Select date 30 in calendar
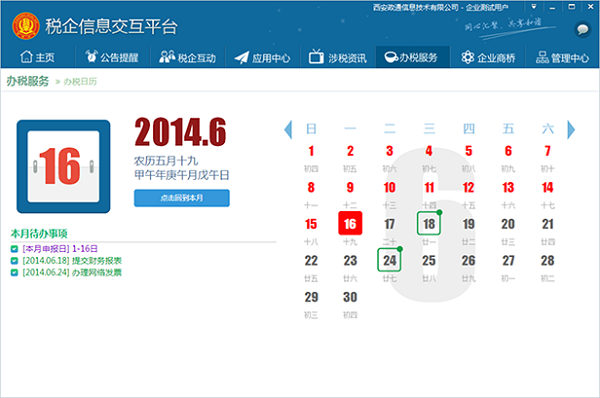 click(x=350, y=297)
